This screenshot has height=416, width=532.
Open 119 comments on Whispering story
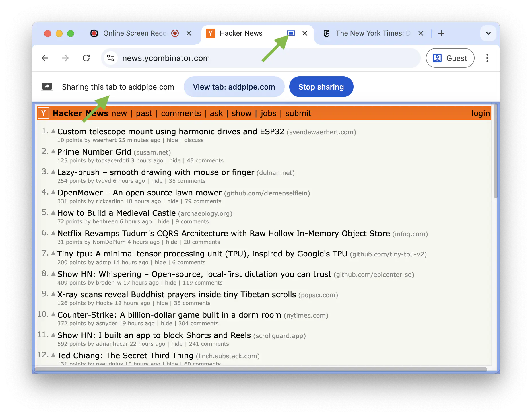[x=202, y=283]
